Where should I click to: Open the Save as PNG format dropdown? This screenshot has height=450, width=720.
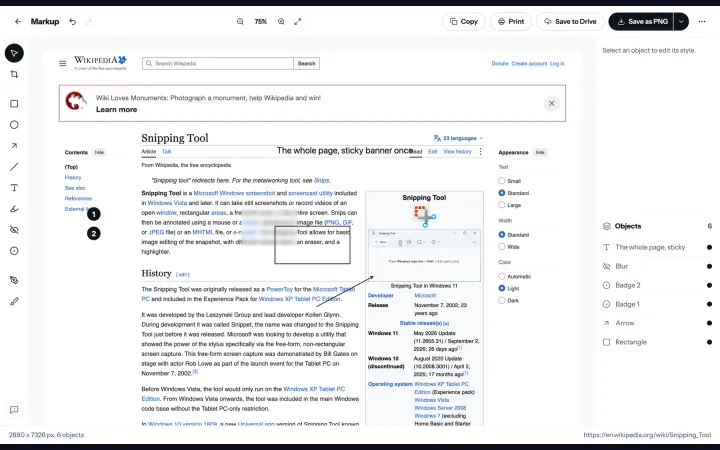(681, 22)
